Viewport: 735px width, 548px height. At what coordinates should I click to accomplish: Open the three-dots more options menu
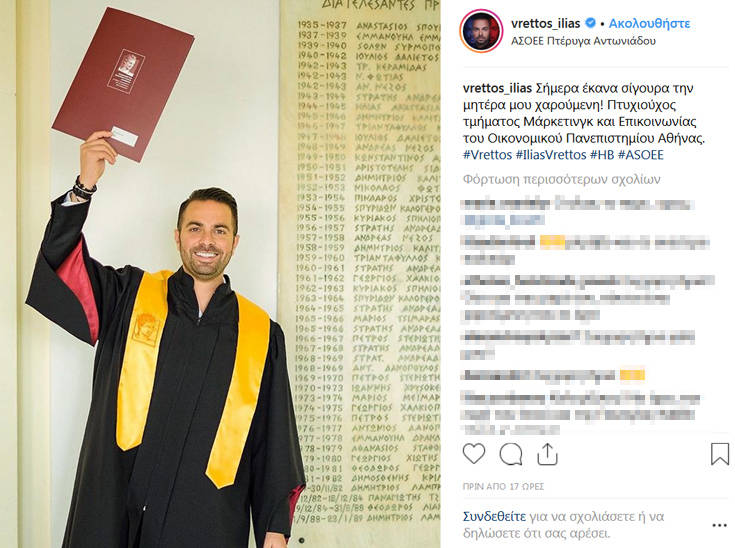pyautogui.click(x=719, y=525)
